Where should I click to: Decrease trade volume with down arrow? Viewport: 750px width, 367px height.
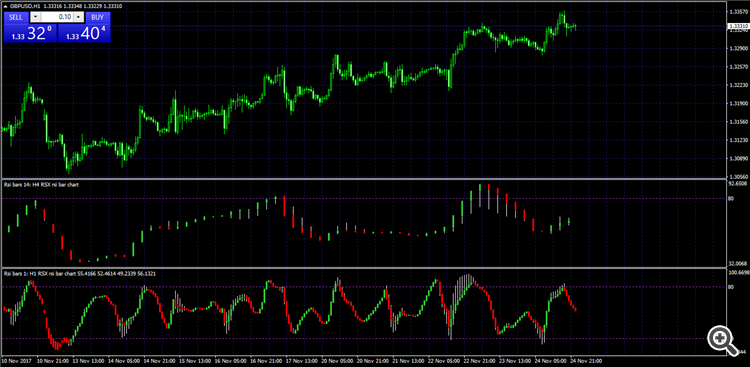pos(36,17)
